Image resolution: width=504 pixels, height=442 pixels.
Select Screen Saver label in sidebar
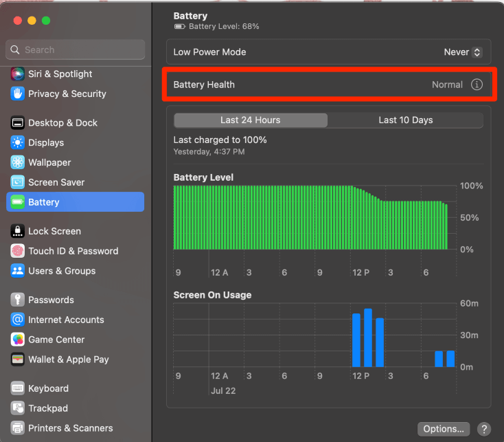56,182
